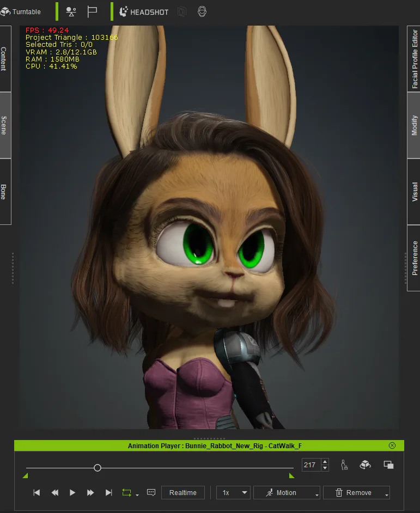420x513 pixels.
Task: Click the green start range marker
Action: [25, 476]
